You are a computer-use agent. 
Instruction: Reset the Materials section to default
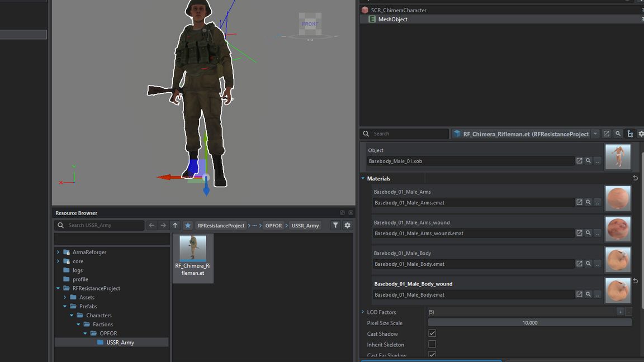[x=635, y=178]
